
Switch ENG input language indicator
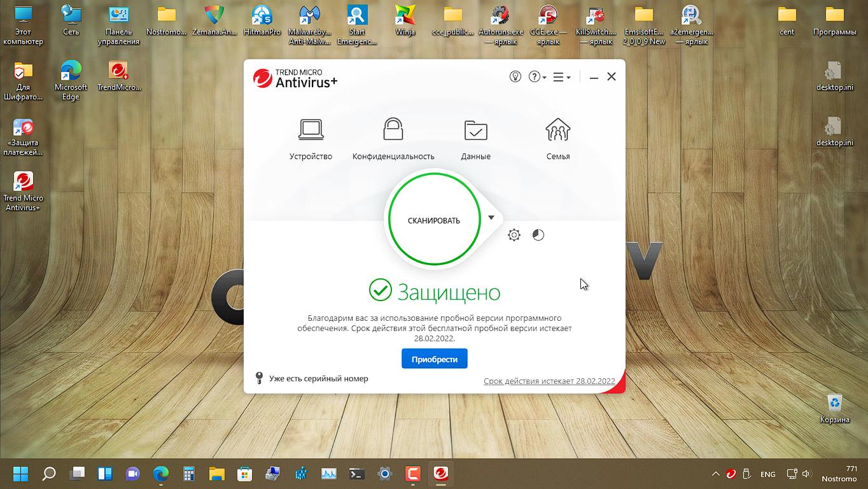click(768, 474)
